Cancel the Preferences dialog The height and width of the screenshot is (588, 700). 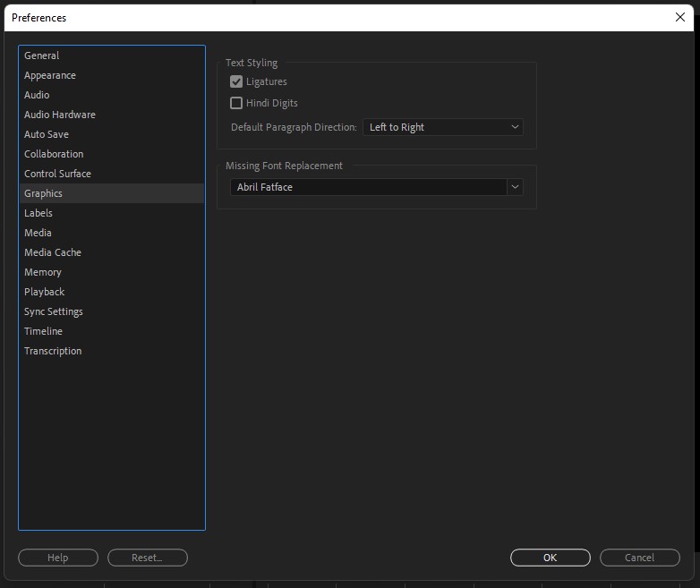point(640,558)
